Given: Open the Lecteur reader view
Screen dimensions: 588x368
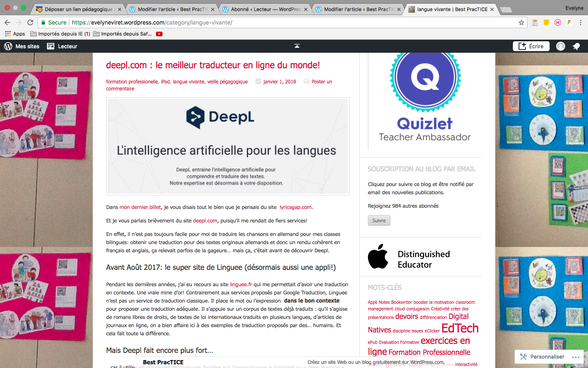Looking at the screenshot, I should tap(62, 46).
